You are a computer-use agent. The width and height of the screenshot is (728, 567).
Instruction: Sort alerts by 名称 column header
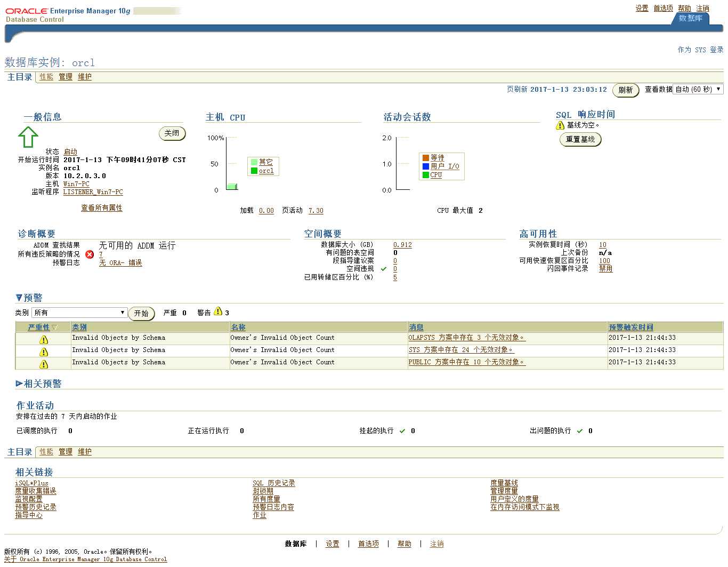click(238, 327)
